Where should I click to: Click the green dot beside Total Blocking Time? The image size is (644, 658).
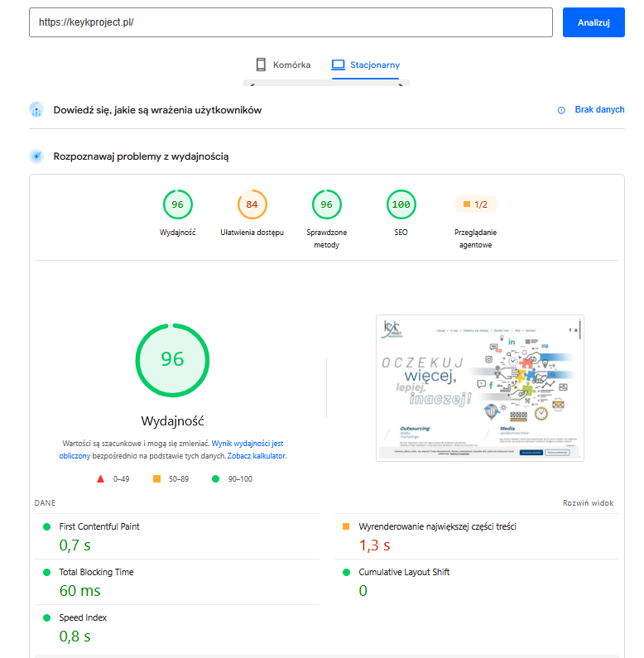[46, 572]
